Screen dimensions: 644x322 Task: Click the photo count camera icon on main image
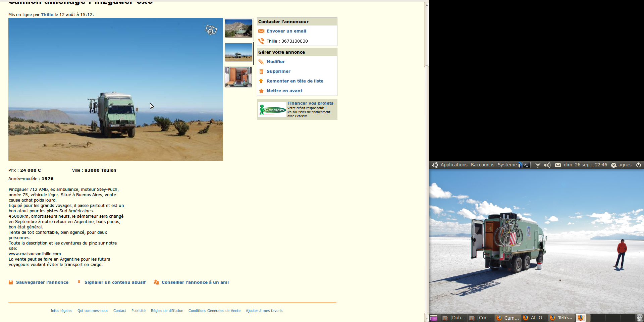click(x=211, y=30)
